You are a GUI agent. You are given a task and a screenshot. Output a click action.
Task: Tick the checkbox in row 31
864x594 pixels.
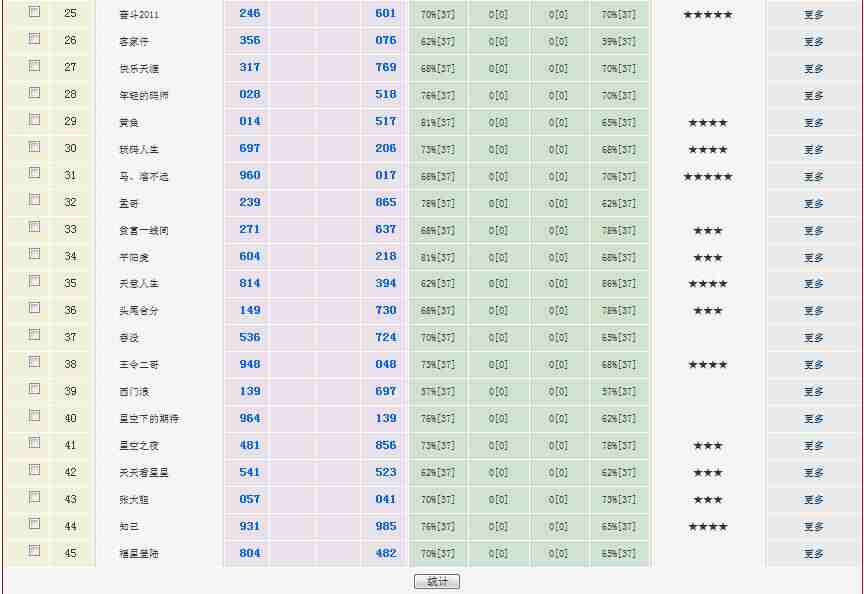pos(34,173)
